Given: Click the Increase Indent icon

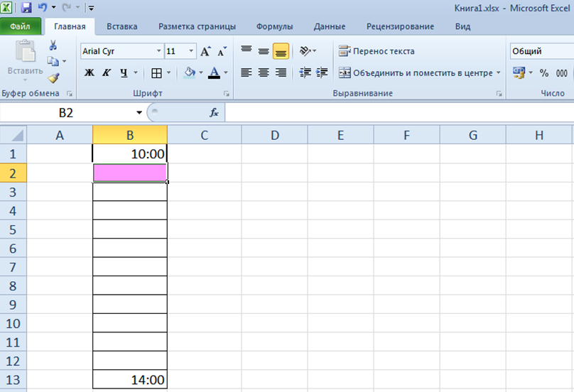Looking at the screenshot, I should 322,72.
